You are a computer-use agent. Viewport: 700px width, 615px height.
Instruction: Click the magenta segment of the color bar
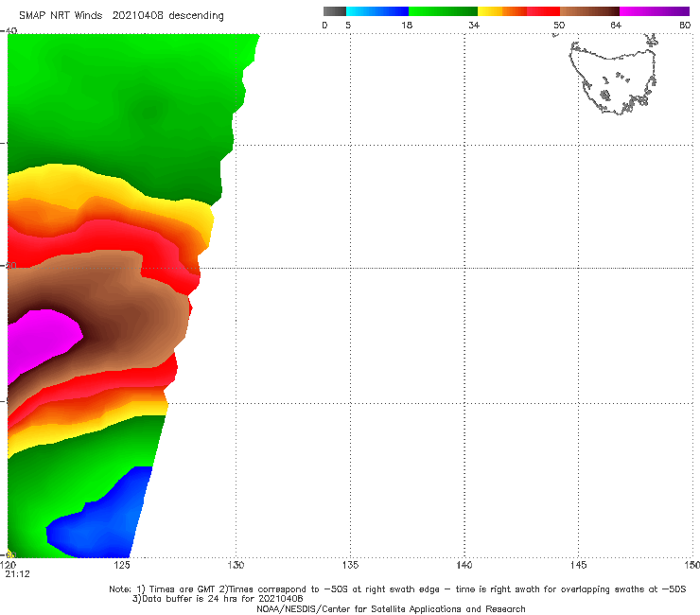point(655,11)
